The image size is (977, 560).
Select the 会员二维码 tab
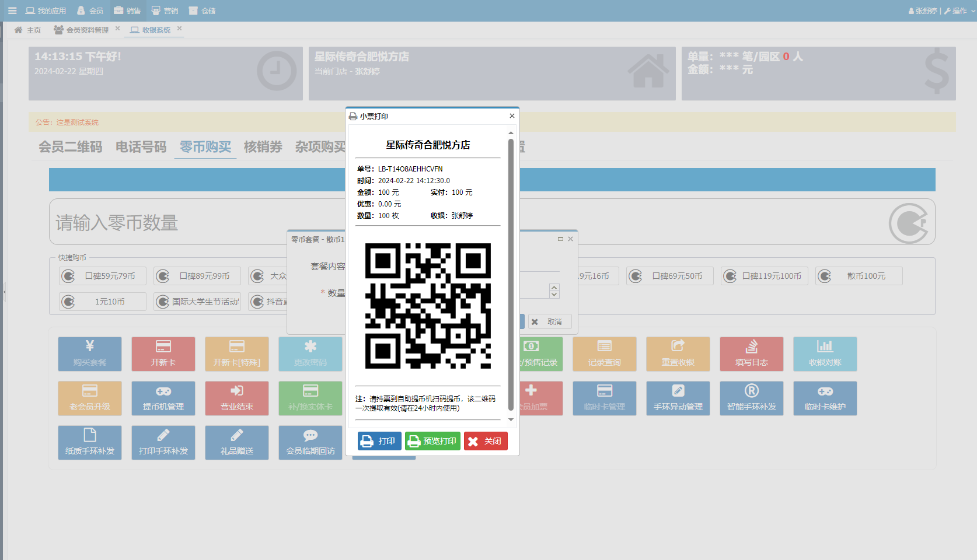[x=71, y=147]
